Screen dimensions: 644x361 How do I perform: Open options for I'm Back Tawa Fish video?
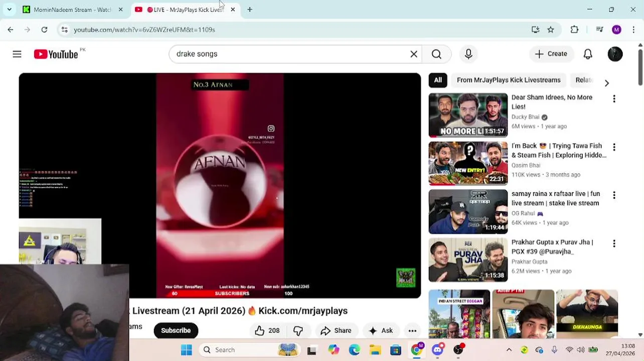[614, 147]
